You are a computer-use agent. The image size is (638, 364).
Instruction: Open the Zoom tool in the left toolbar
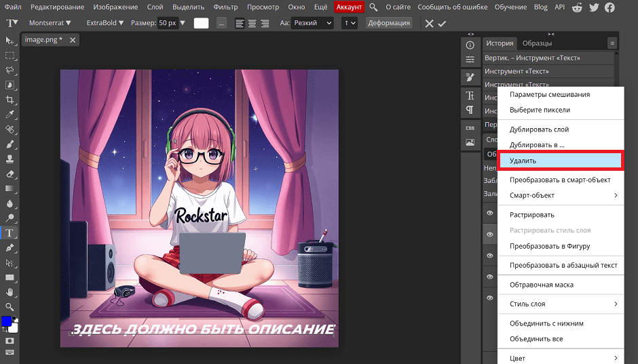click(10, 307)
